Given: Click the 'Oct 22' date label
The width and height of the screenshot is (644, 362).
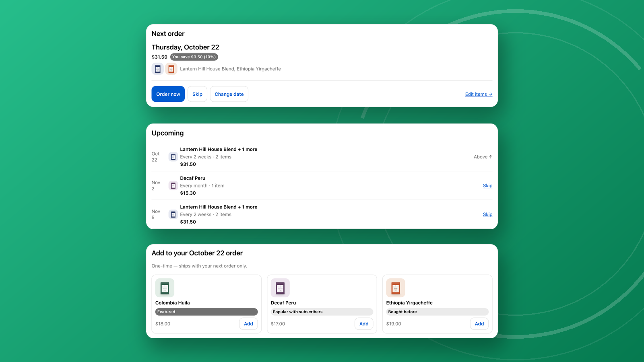Looking at the screenshot, I should [x=155, y=157].
